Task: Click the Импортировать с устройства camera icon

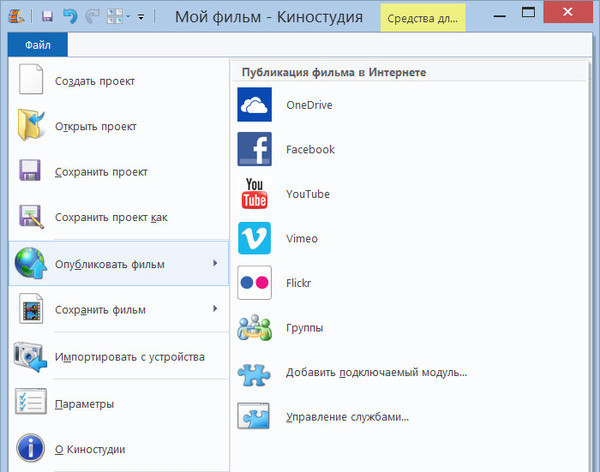Action: pos(32,356)
